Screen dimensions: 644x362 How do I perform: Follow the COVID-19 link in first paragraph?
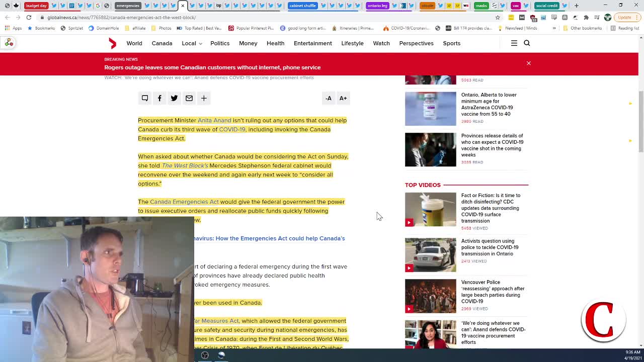point(232,129)
